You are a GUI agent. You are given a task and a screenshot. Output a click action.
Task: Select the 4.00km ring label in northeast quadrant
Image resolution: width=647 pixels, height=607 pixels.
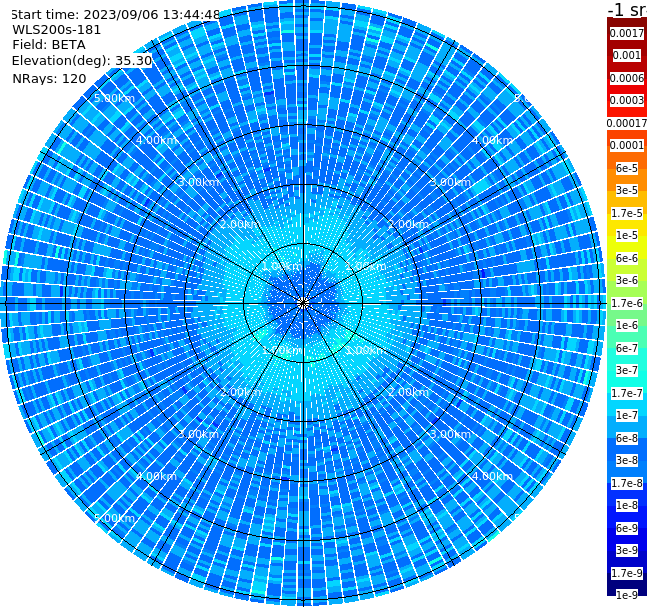pyautogui.click(x=492, y=140)
